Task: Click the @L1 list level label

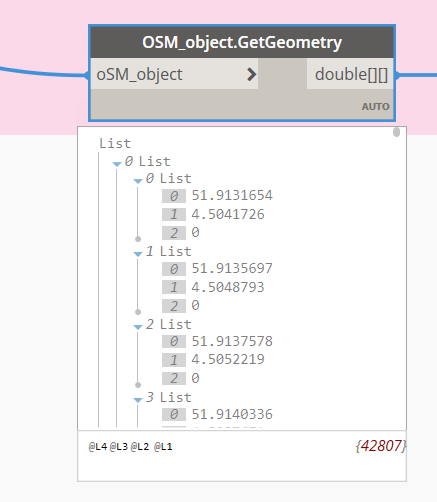Action: 163,447
